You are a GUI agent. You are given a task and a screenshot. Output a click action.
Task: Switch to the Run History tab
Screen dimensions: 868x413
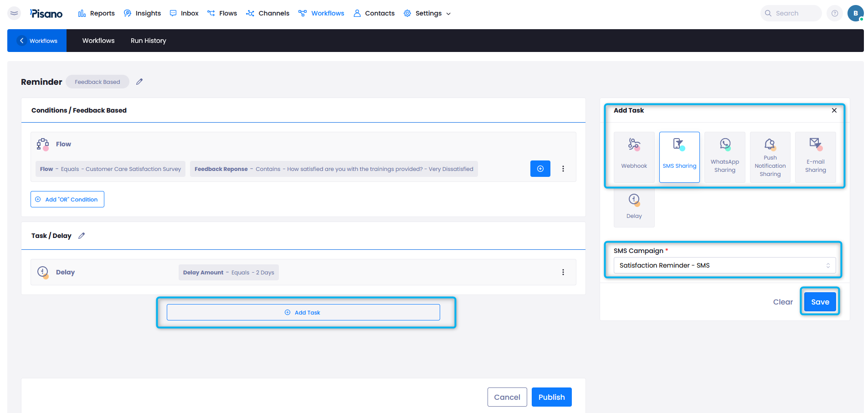coord(148,41)
